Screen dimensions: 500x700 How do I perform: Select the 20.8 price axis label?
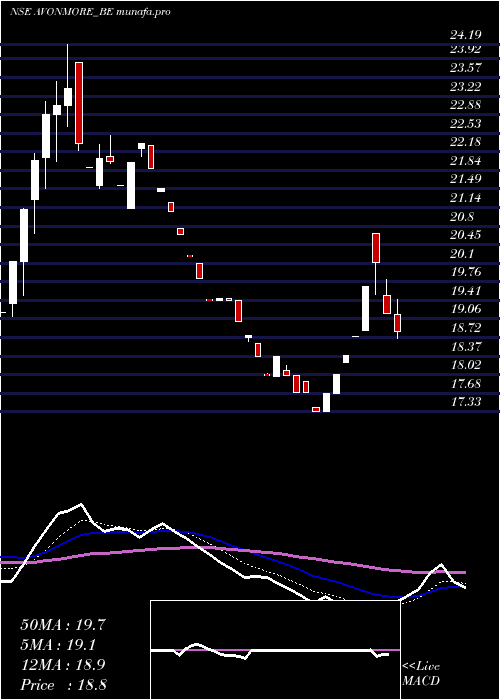[x=462, y=217]
